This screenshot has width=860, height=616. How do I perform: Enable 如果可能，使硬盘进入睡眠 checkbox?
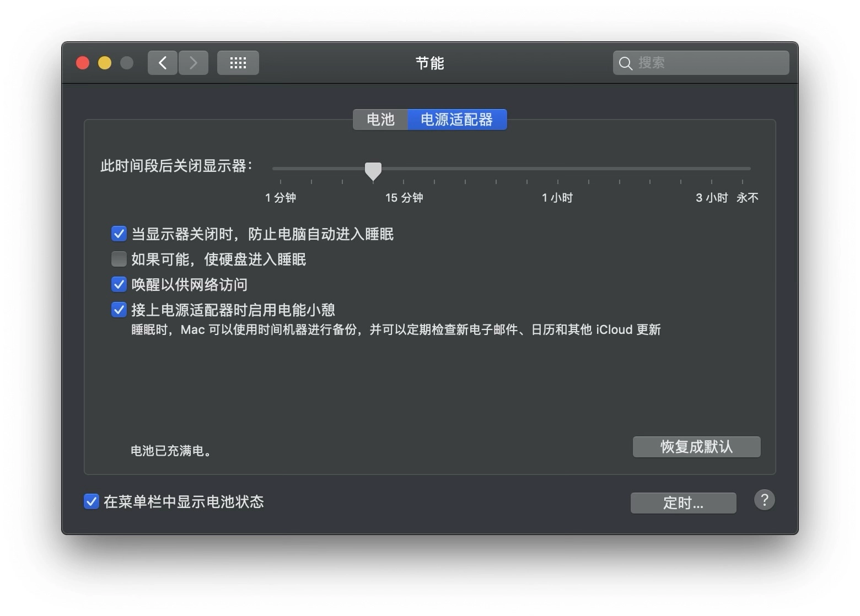pyautogui.click(x=119, y=259)
